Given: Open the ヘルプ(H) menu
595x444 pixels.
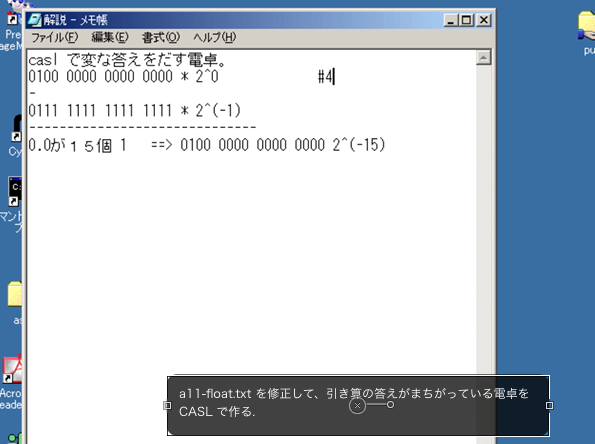Looking at the screenshot, I should 214,37.
